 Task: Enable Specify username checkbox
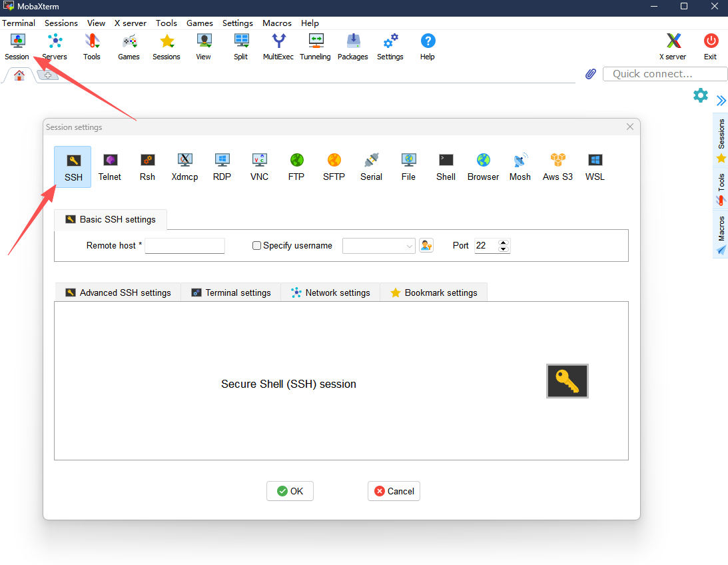256,246
